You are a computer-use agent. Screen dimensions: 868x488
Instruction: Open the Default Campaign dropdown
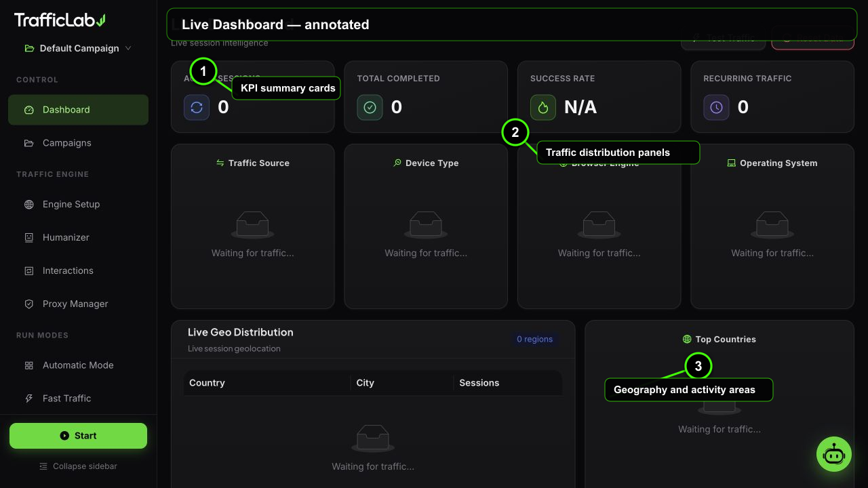coord(78,48)
